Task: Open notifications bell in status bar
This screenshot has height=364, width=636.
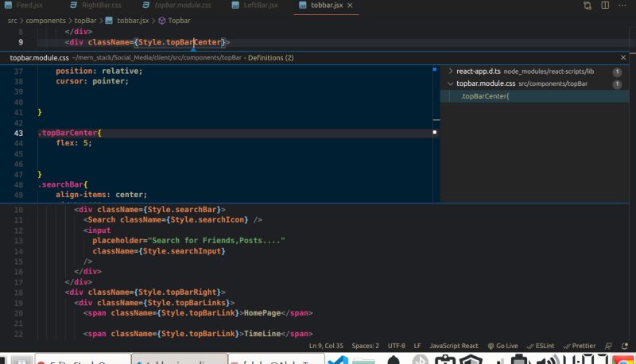Action: pos(625,346)
